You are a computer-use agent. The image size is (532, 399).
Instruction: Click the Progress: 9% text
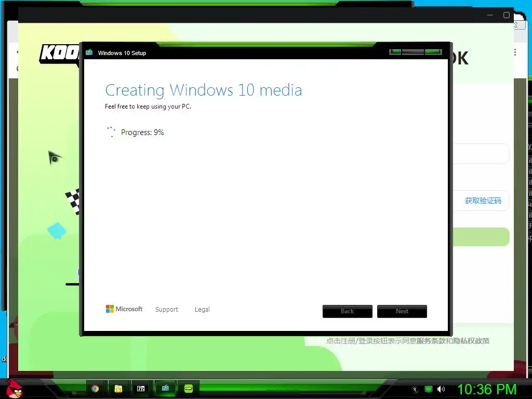tap(142, 132)
